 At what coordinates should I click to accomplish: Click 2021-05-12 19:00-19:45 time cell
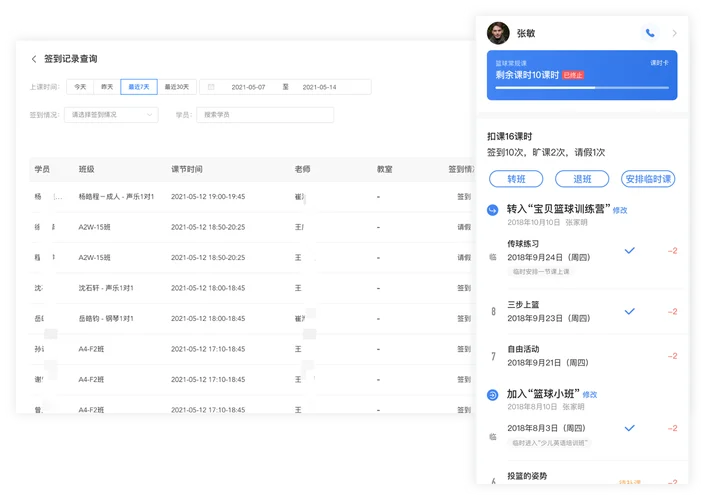(208, 197)
